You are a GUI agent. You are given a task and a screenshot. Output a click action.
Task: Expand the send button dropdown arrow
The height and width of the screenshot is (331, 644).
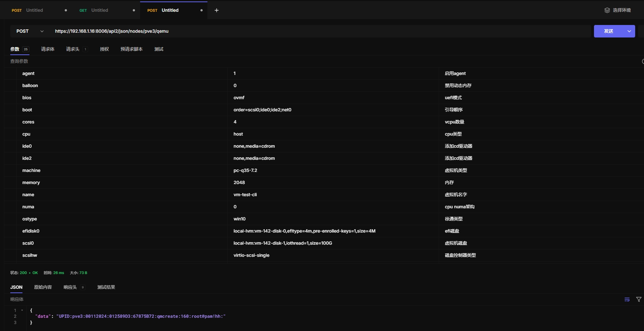[629, 31]
